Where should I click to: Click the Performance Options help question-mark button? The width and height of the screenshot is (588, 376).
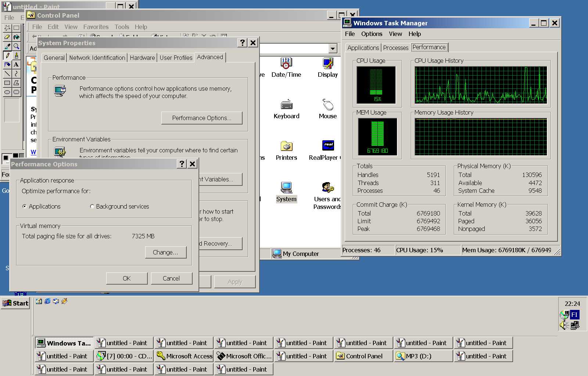click(182, 164)
